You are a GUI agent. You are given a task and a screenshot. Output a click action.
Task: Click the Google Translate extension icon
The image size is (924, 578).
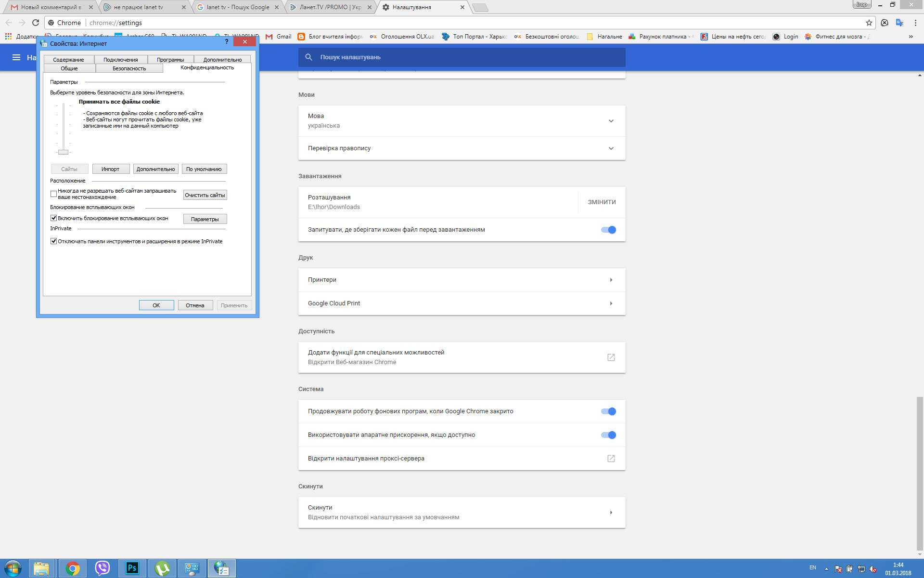coord(899,23)
